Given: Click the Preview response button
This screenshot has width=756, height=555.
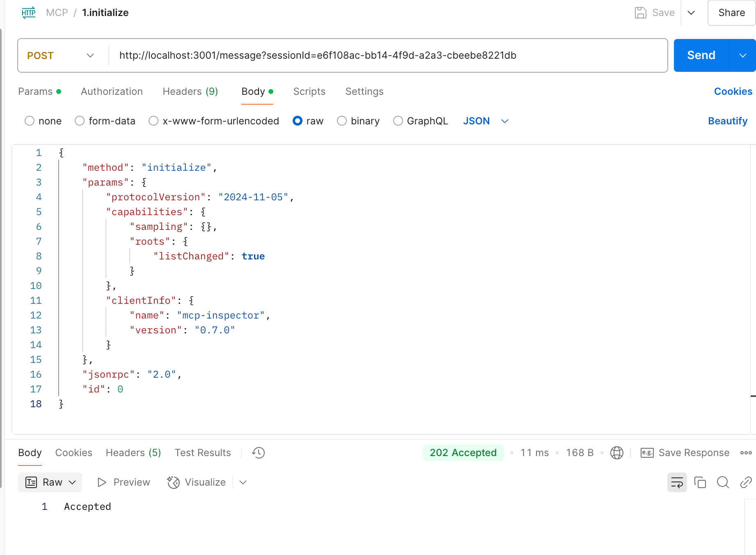Looking at the screenshot, I should click(124, 482).
